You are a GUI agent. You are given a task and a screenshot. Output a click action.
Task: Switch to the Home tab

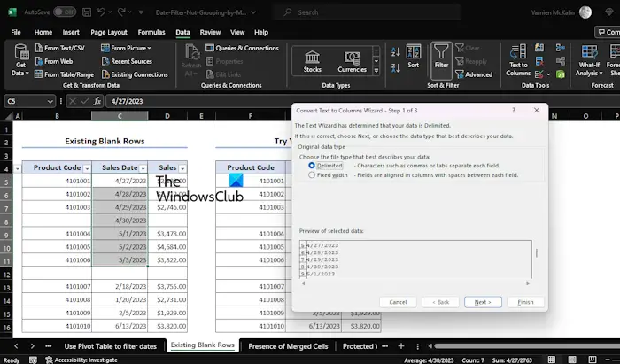tap(43, 33)
